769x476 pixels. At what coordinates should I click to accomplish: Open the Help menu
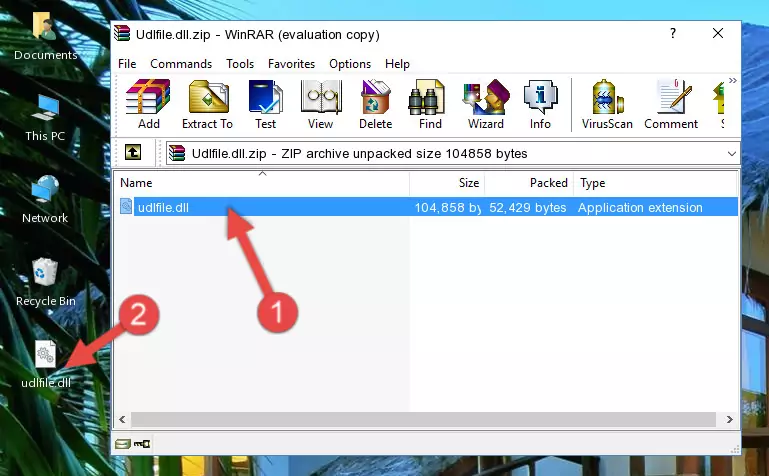coord(397,64)
